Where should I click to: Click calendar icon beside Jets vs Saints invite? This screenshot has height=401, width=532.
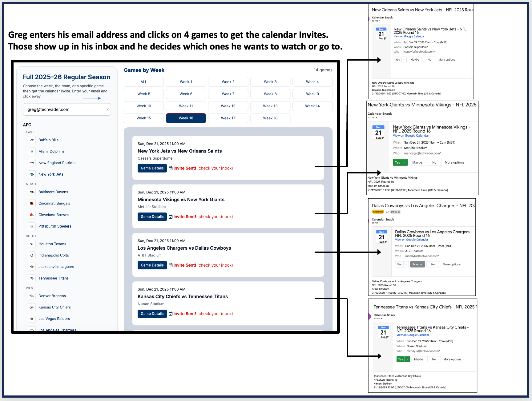point(171,168)
